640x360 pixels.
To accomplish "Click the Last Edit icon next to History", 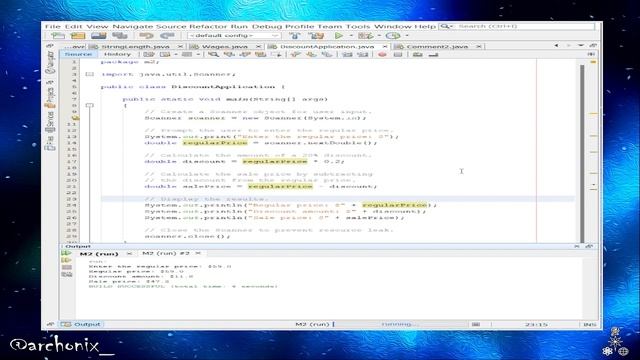I will pos(149,54).
